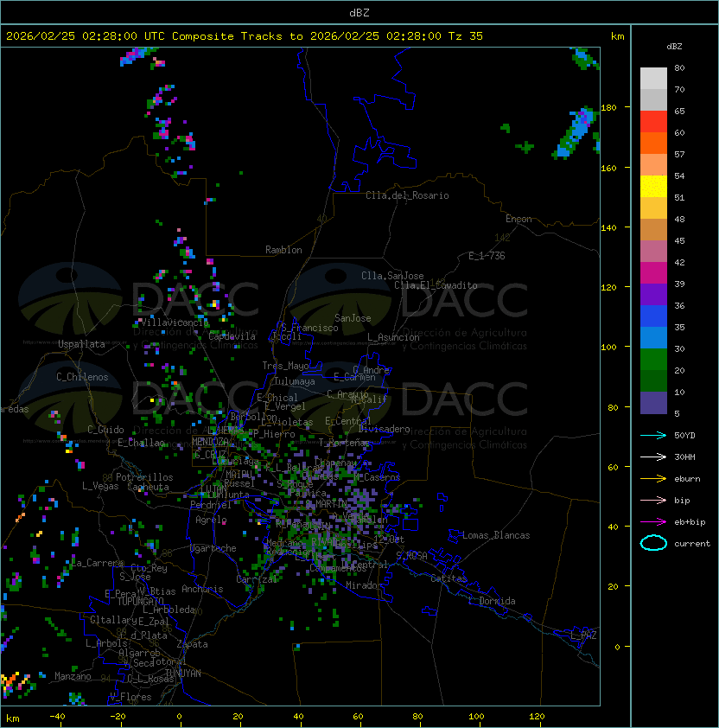719x728 pixels.
Task: Click the Clla.del_Rosario map label
Action: click(x=407, y=195)
